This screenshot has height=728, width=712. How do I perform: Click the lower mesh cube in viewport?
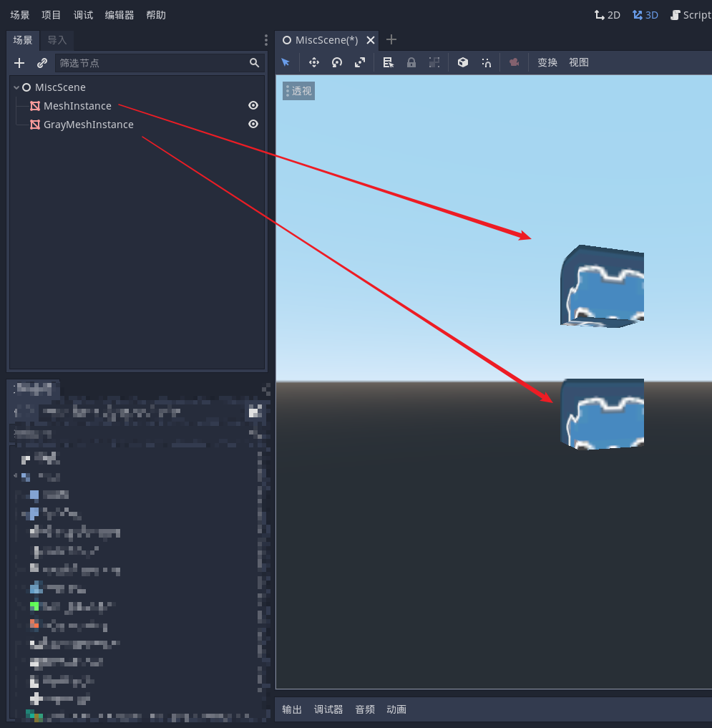603,414
